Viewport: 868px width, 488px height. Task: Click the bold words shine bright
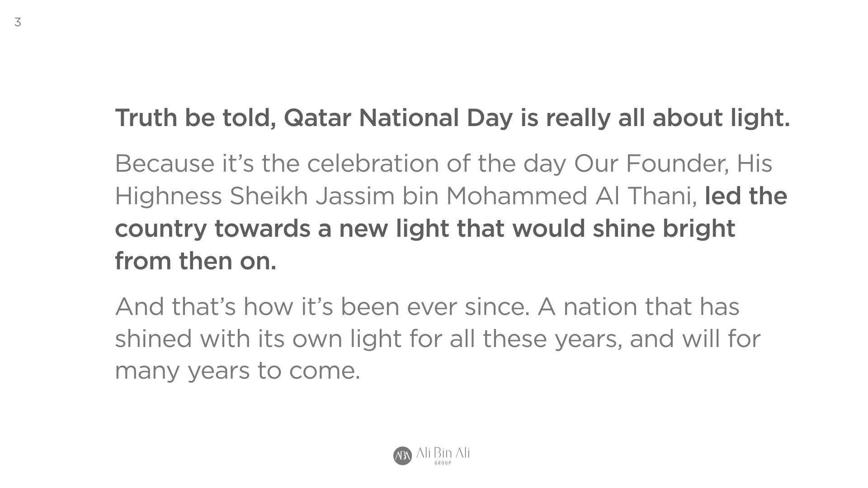664,229
